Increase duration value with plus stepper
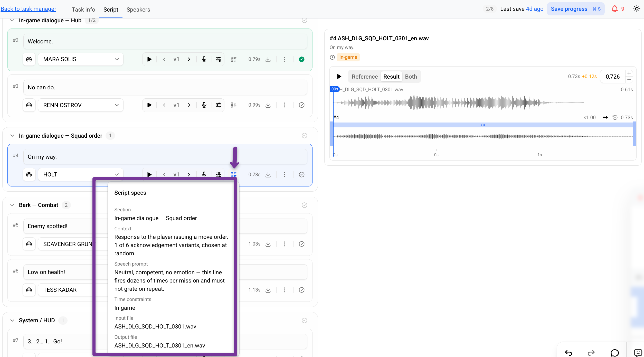 pyautogui.click(x=629, y=73)
